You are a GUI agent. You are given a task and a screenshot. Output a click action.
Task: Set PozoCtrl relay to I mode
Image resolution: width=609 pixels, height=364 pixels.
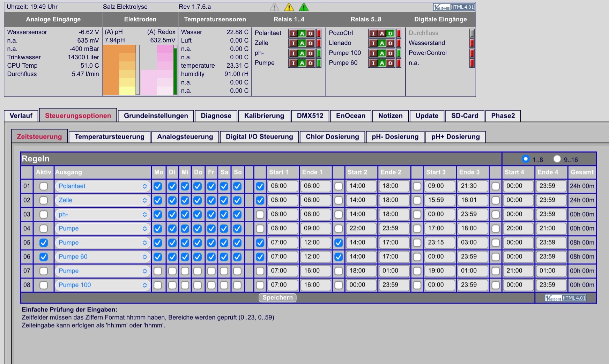373,34
